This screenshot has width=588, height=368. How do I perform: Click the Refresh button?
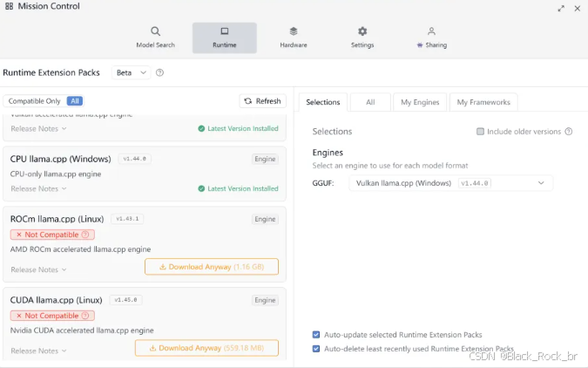[262, 101]
